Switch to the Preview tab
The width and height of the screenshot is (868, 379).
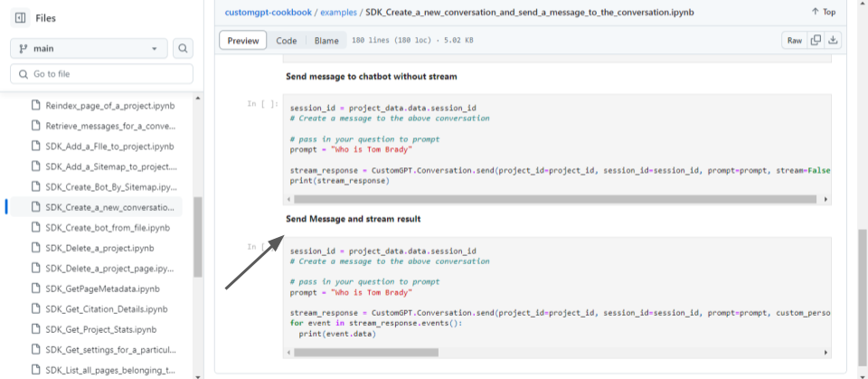coord(243,41)
